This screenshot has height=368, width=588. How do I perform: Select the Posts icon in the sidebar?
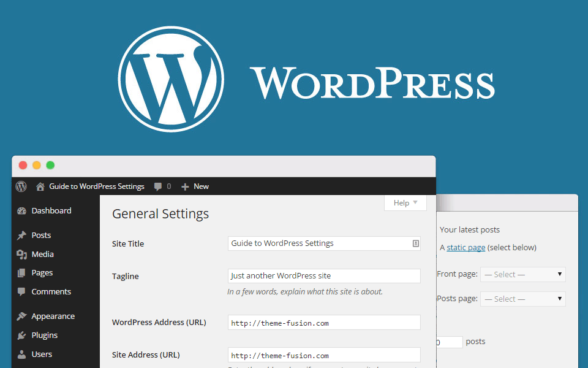(x=21, y=235)
